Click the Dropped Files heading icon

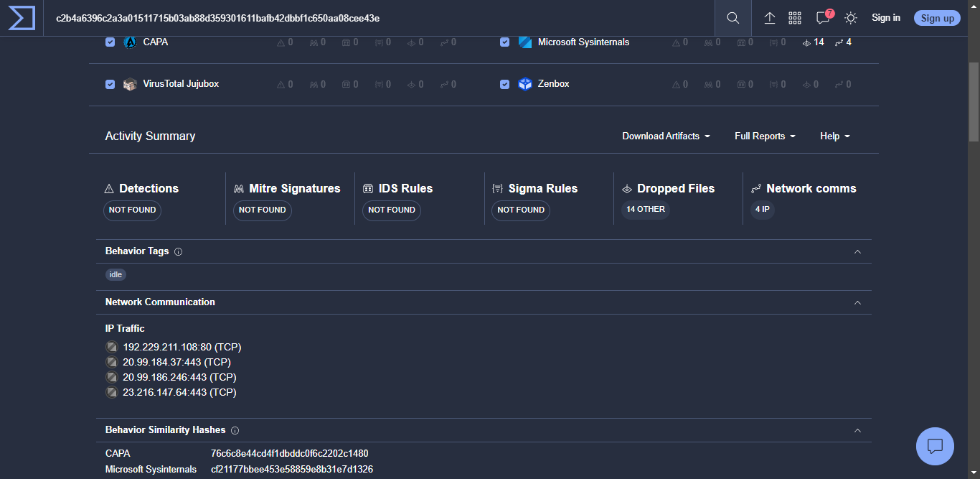(x=626, y=189)
